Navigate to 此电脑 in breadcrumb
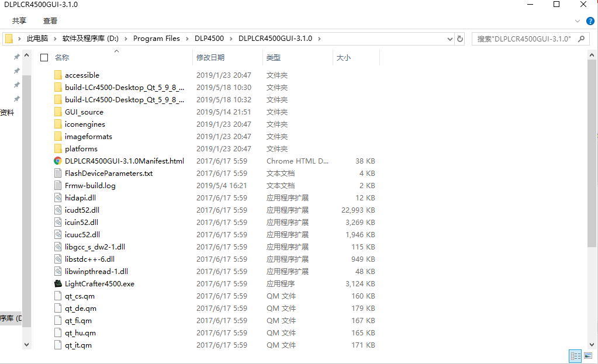This screenshot has height=364, width=598. tap(37, 39)
